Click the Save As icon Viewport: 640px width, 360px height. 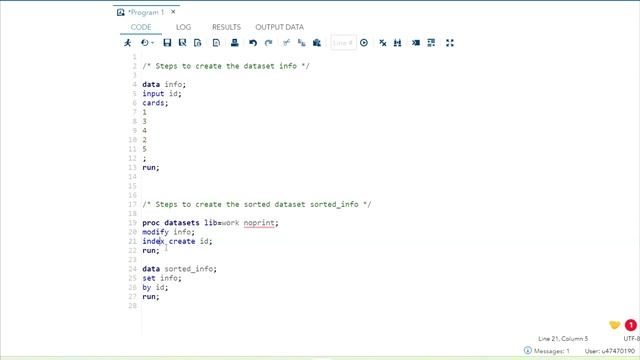tap(182, 43)
